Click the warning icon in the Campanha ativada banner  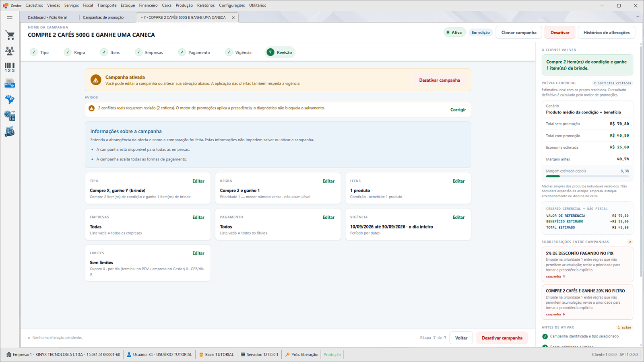tap(96, 80)
